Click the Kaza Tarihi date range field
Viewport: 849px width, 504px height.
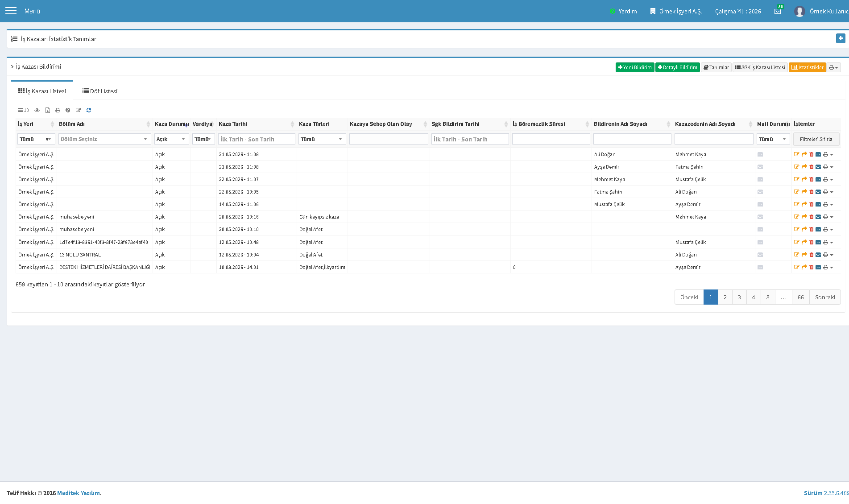257,139
